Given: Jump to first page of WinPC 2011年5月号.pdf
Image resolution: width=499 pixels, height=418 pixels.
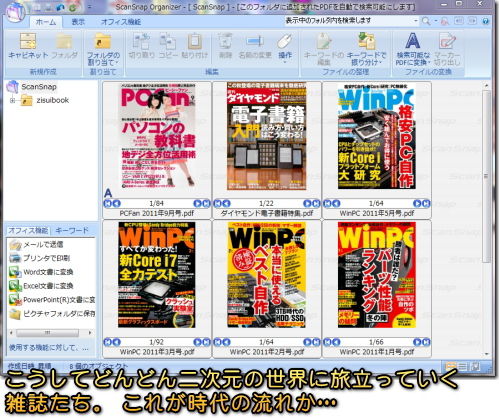Looking at the screenshot, I should click(x=327, y=203).
